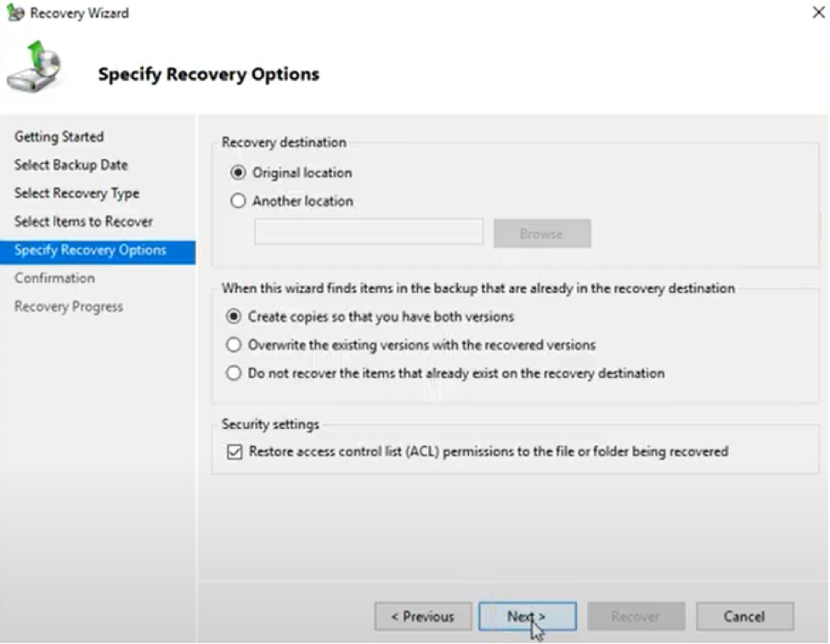Click the Browse button
830x644 pixels.
point(542,234)
